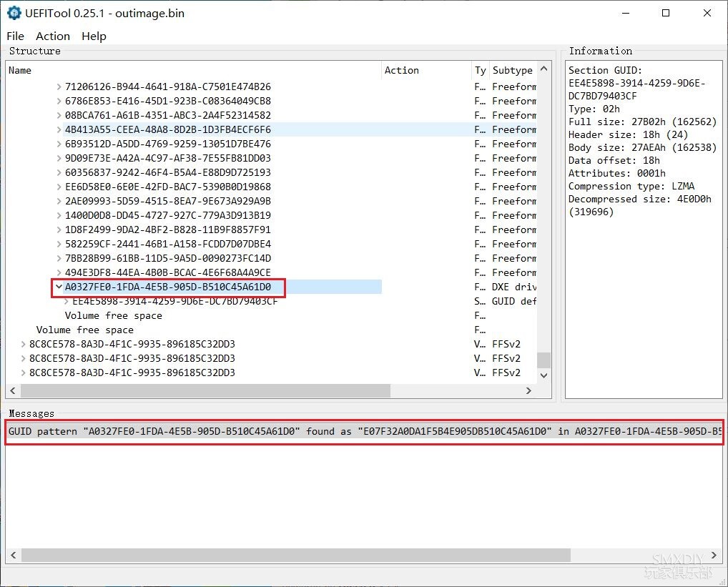The width and height of the screenshot is (728, 587).
Task: Click the 'Type: 02h' info line
Action: coord(594,109)
